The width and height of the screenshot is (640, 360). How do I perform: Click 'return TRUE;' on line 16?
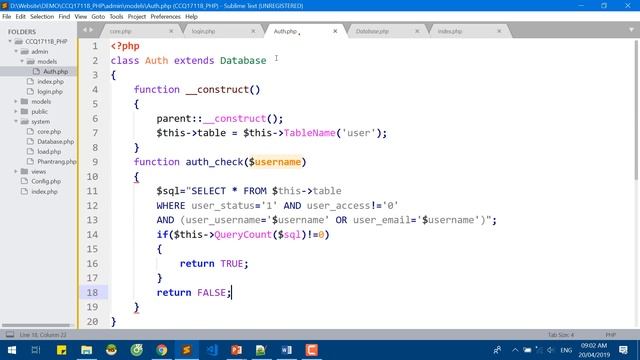[x=214, y=264]
